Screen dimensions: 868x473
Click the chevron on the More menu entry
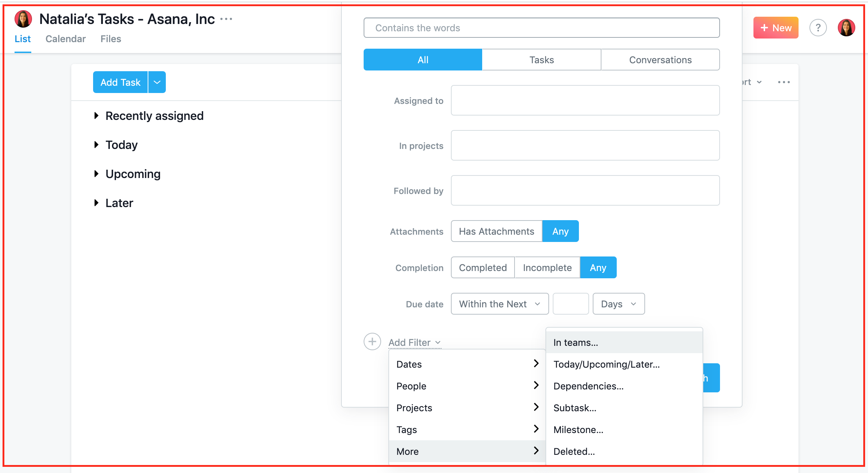click(536, 451)
